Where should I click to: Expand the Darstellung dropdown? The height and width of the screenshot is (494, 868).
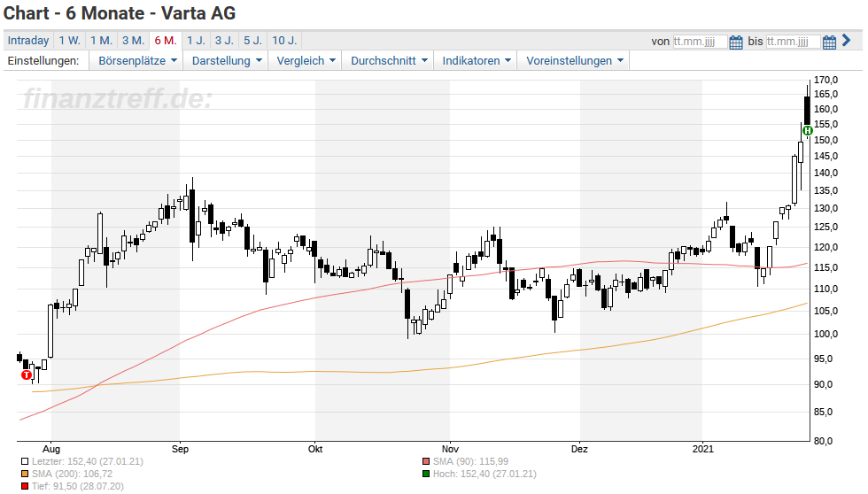tap(227, 61)
